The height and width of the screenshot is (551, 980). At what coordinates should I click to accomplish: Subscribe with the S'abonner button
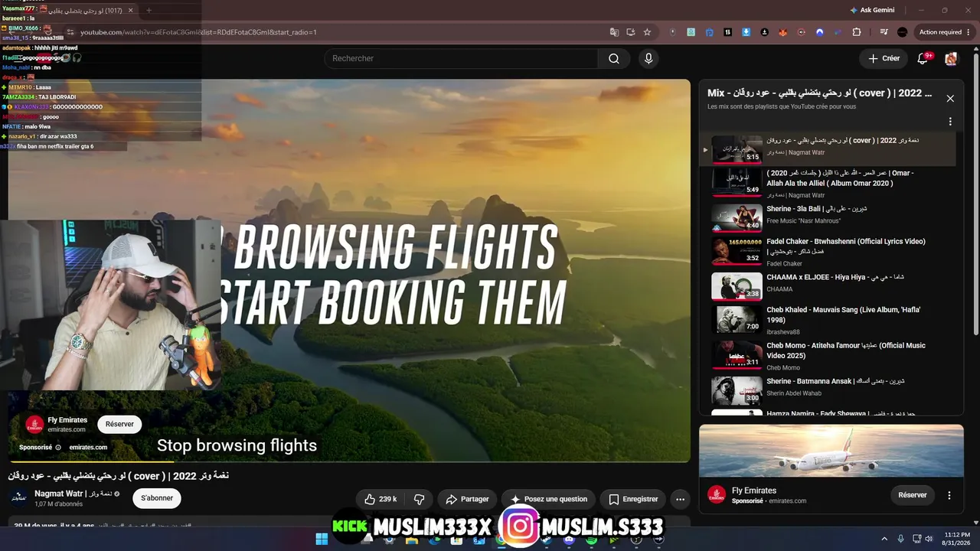[157, 498]
